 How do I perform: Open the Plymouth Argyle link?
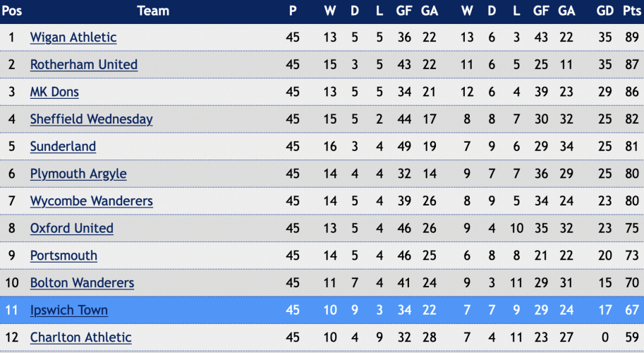click(78, 174)
